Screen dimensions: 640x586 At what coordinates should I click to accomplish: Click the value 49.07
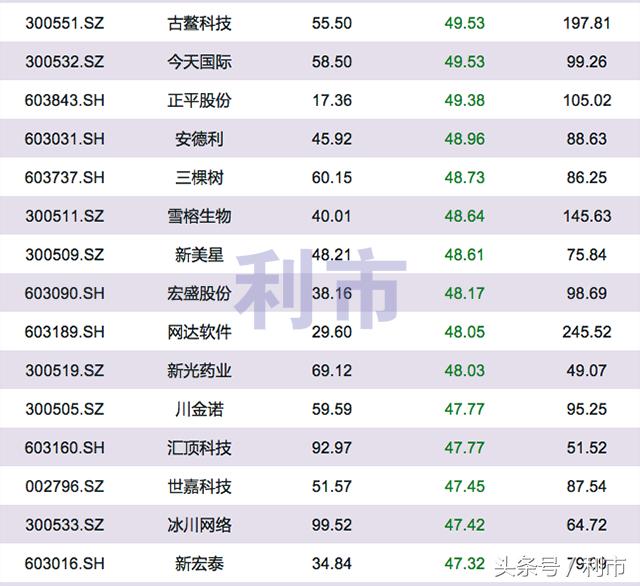(x=587, y=371)
